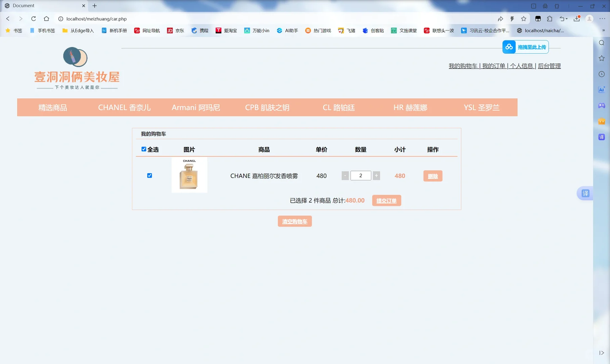This screenshot has height=364, width=610.
Task: Expand the overflowed bookmarks chevron
Action: click(604, 30)
